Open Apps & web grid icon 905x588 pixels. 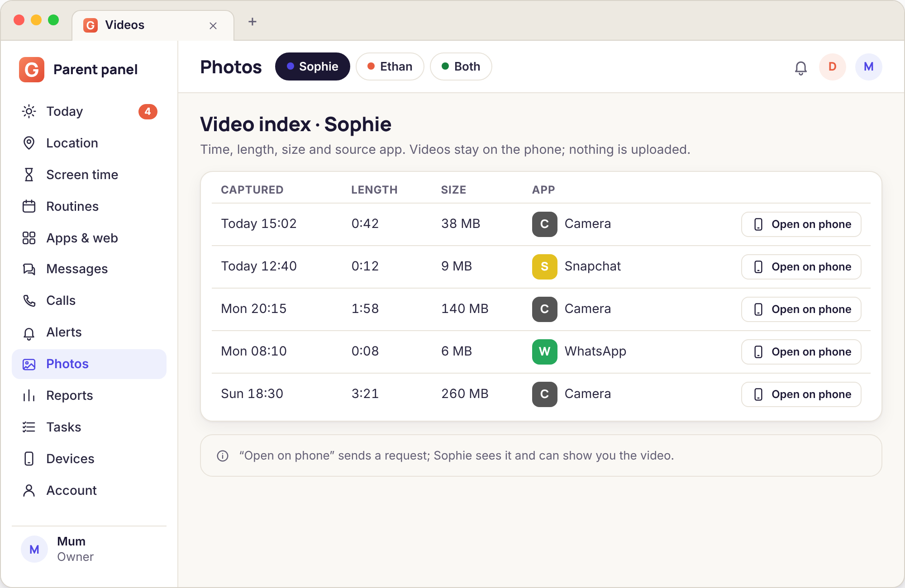pos(29,238)
